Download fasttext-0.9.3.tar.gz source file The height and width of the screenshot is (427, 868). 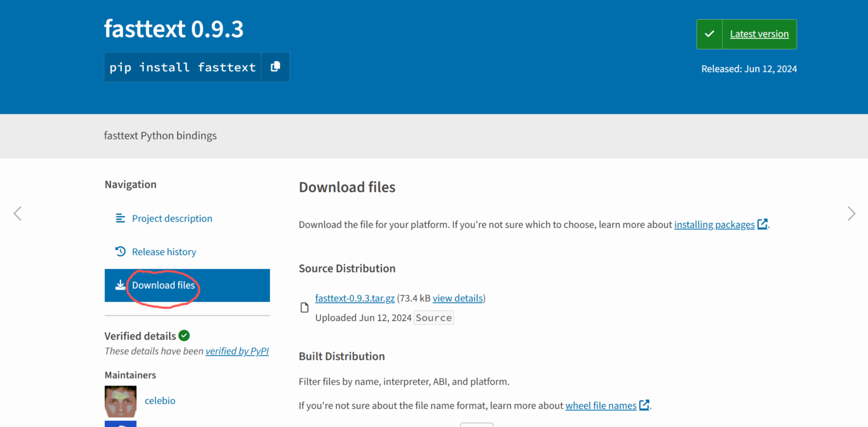(354, 298)
